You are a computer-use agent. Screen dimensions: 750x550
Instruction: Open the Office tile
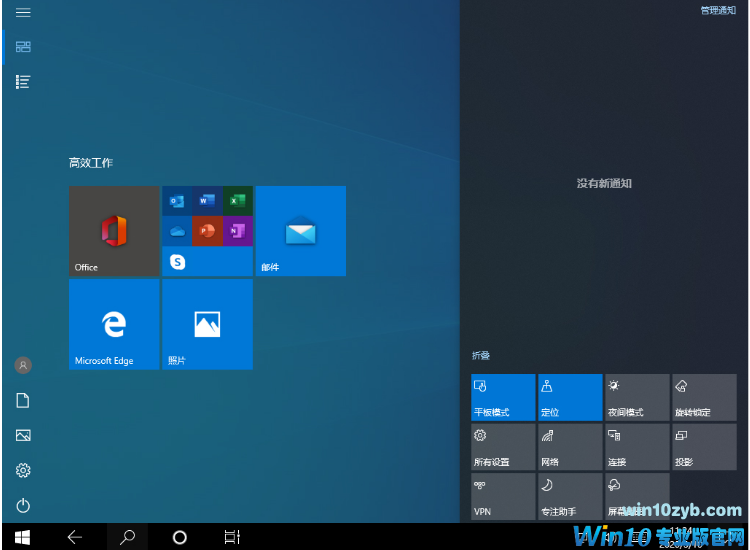[114, 231]
